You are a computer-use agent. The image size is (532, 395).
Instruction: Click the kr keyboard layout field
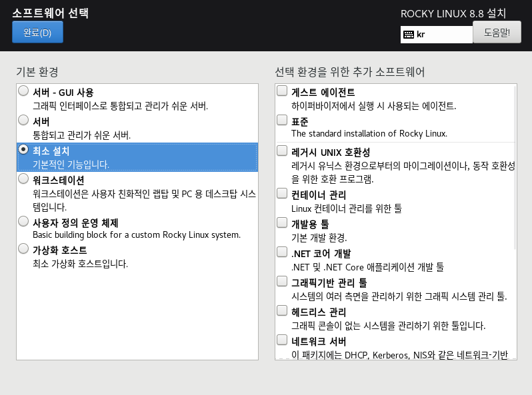click(436, 35)
